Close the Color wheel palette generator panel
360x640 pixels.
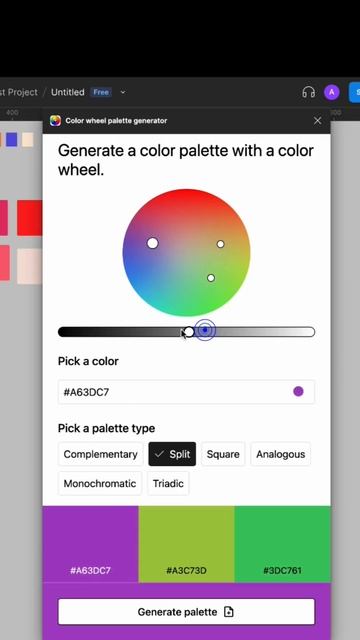click(318, 120)
